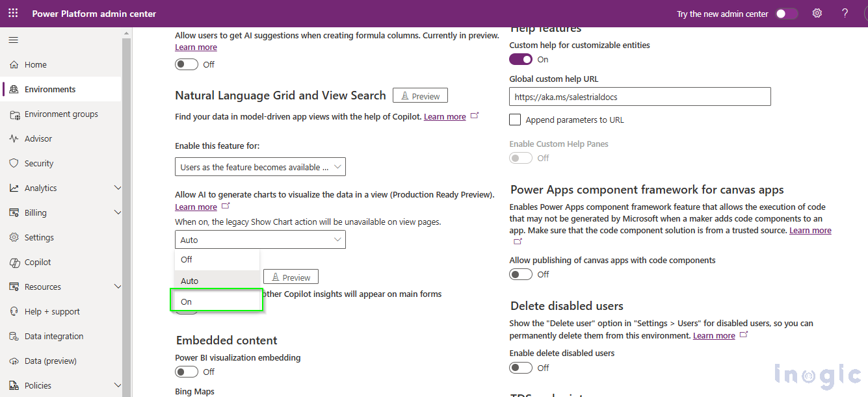Expand the Analytics section in sidebar
Viewport: 868px width, 397px height.
(118, 188)
